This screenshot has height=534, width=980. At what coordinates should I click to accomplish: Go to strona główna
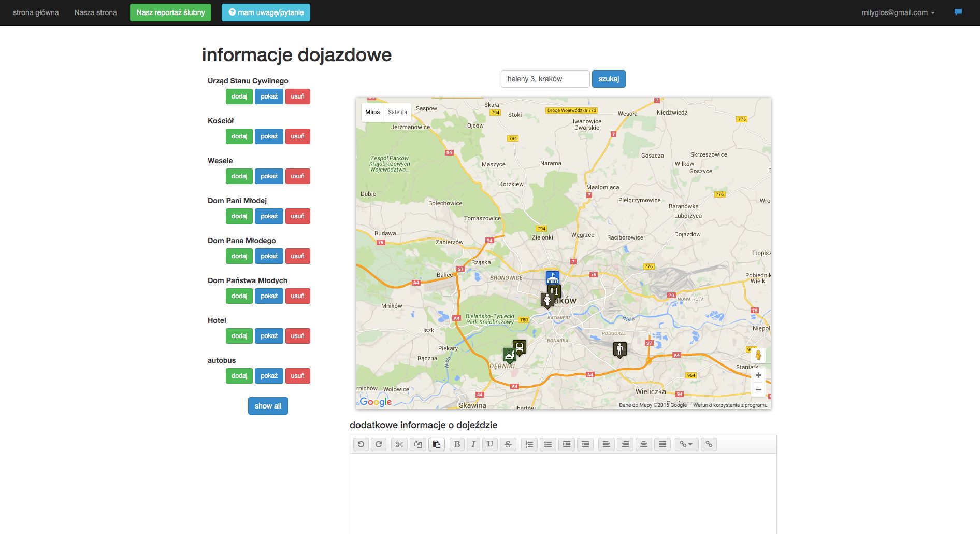(36, 12)
